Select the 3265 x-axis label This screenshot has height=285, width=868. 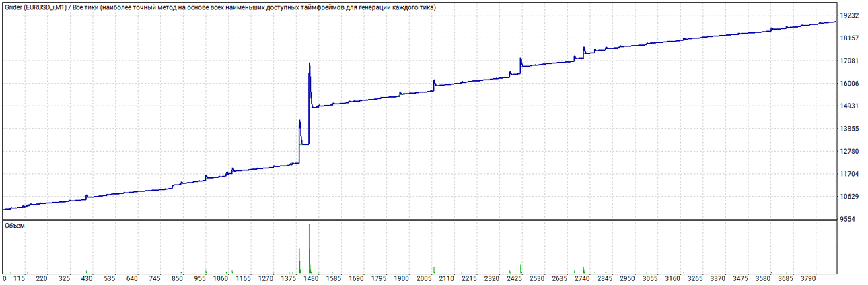pos(695,278)
